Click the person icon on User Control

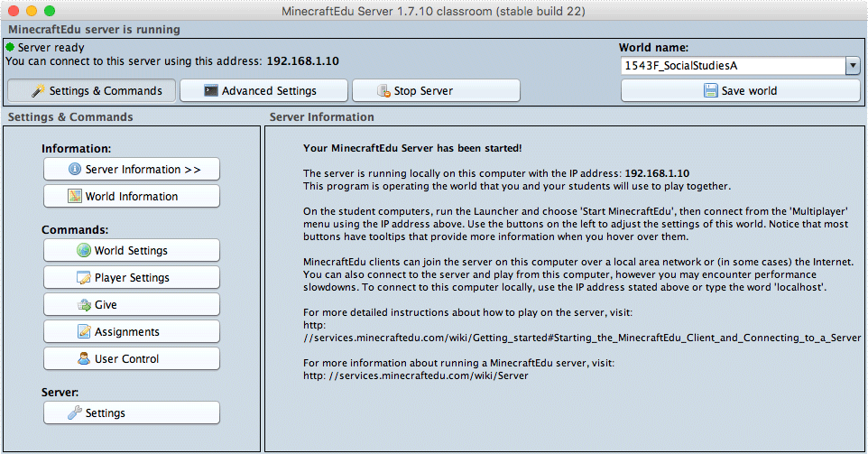pos(84,358)
